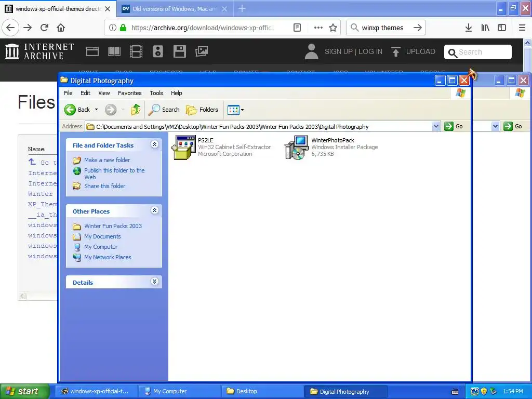The width and height of the screenshot is (532, 399).
Task: Expand the Details panel
Action: (x=154, y=282)
